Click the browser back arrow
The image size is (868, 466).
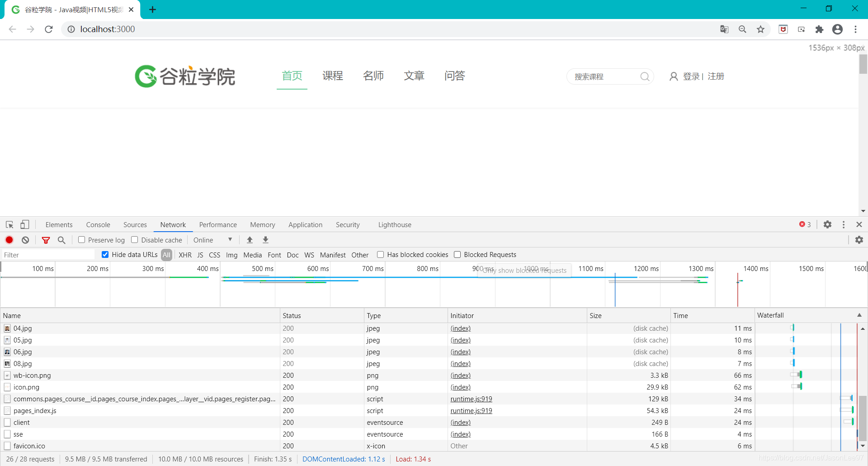pyautogui.click(x=12, y=29)
